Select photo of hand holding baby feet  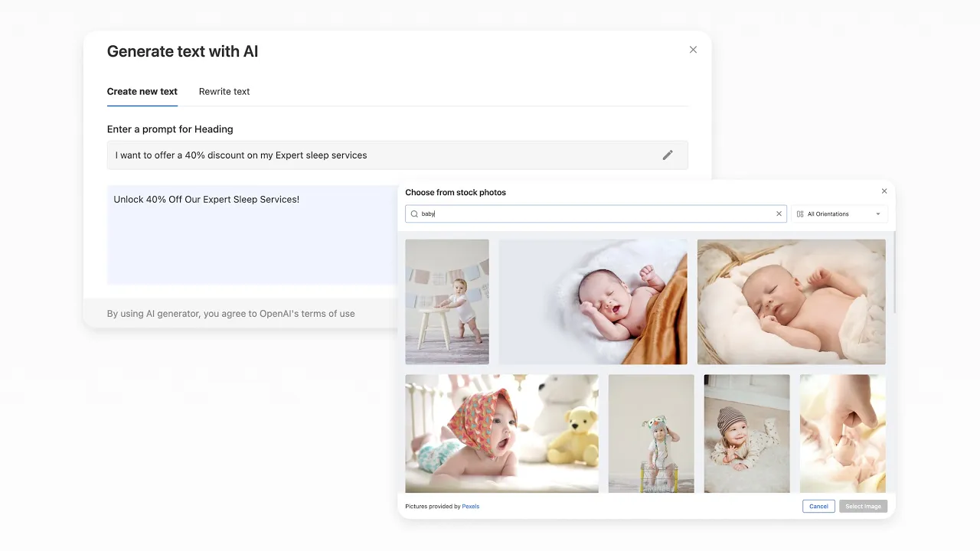point(843,433)
